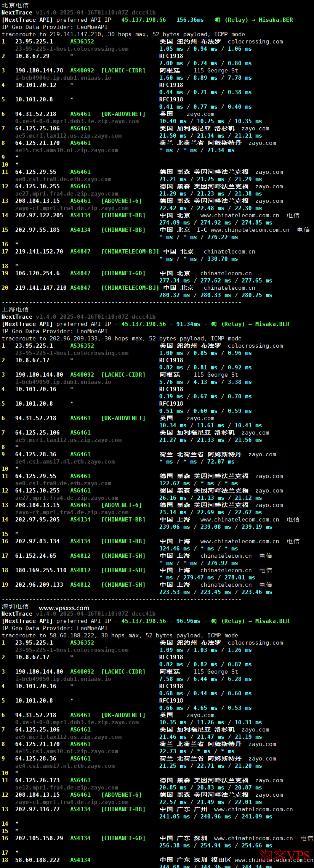Viewport: 314px width, 868px height.
Task: Select hostname i-beb4904e.ip.dub1.oniaas.io
Action: (63, 78)
